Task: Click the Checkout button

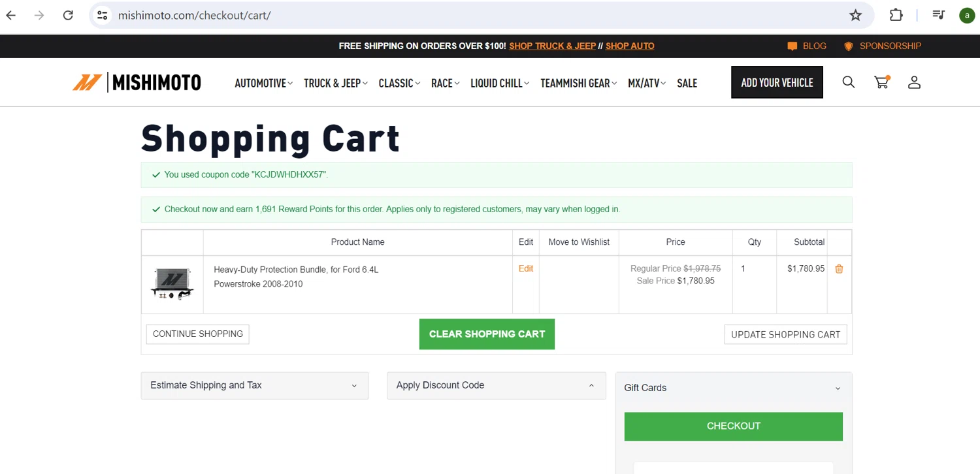Action: [734, 426]
